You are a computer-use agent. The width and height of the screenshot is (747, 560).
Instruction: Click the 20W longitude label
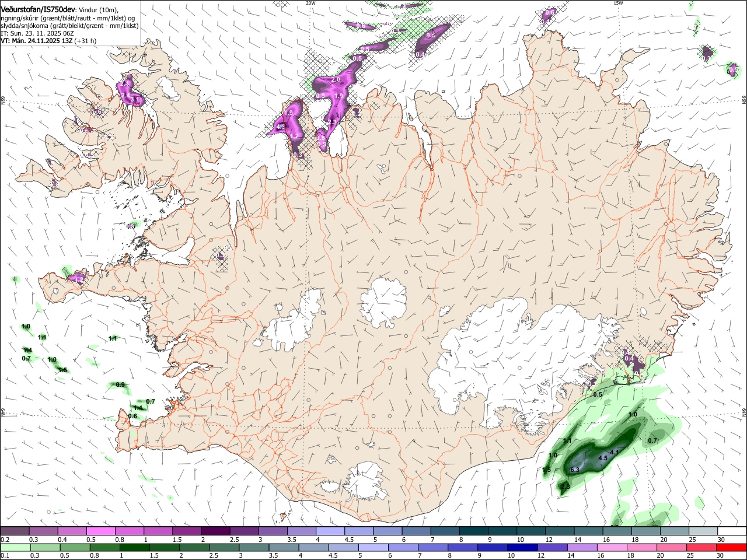(x=310, y=3)
